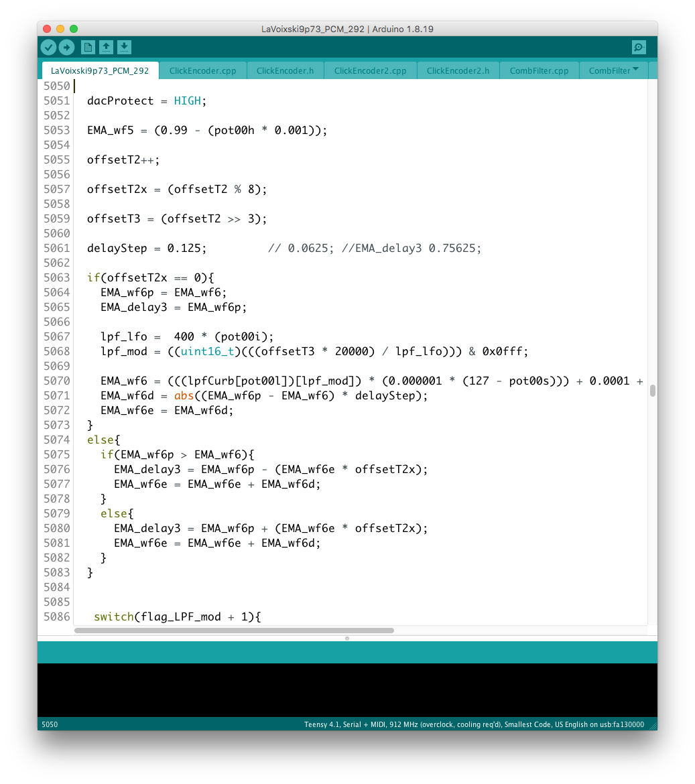The width and height of the screenshot is (695, 784).
Task: Click the console divider resize handle
Action: [x=347, y=639]
